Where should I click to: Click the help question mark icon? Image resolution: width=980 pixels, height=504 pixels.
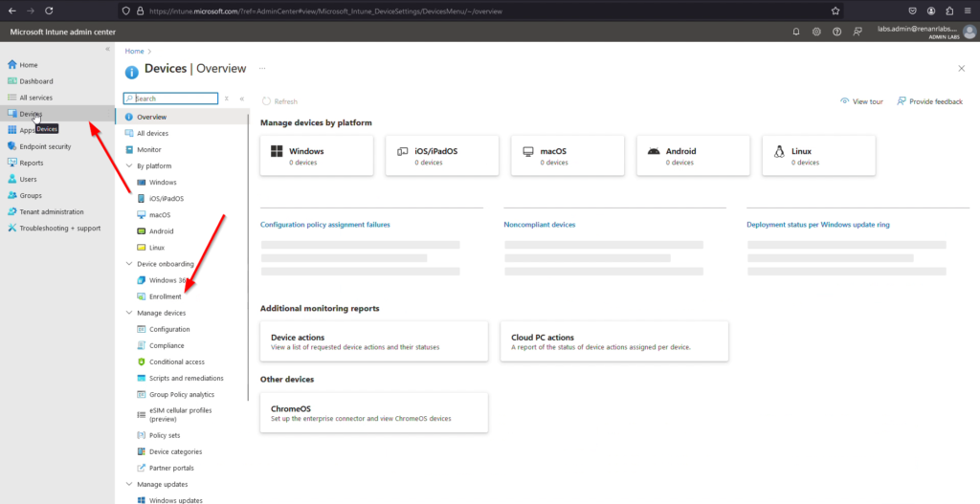836,32
